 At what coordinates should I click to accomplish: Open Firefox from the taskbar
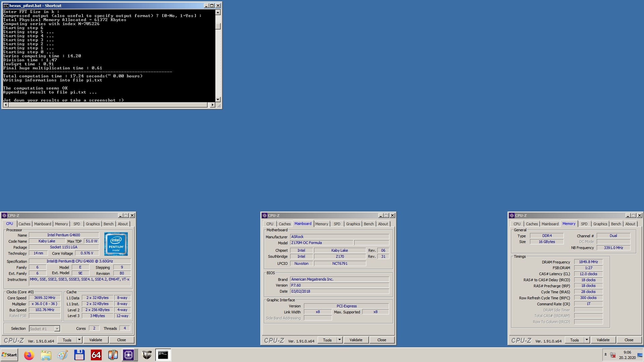(x=29, y=355)
